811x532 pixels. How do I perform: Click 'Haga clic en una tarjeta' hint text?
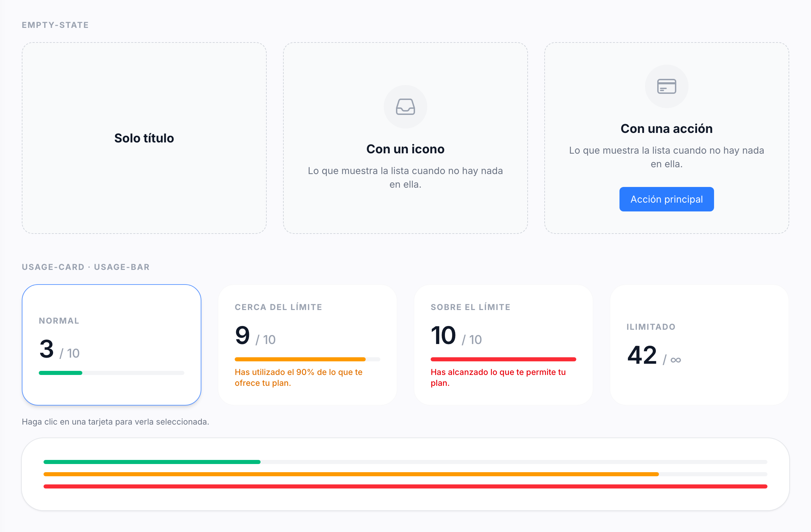click(x=115, y=422)
